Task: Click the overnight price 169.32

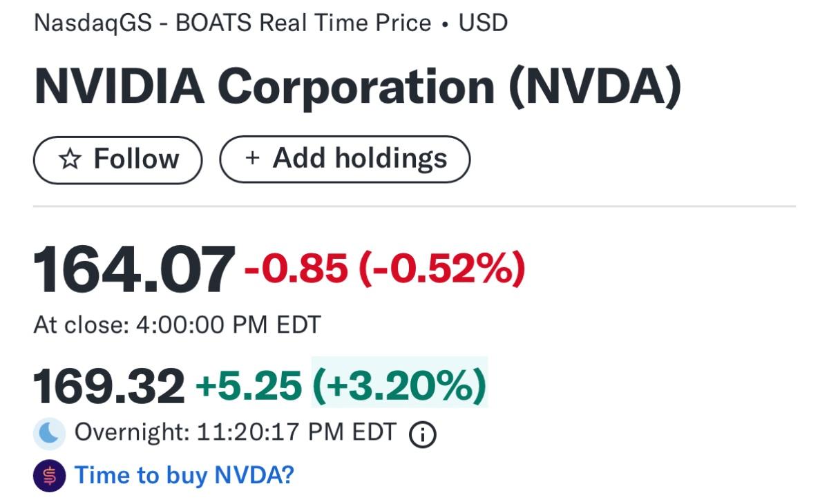Action: [109, 386]
